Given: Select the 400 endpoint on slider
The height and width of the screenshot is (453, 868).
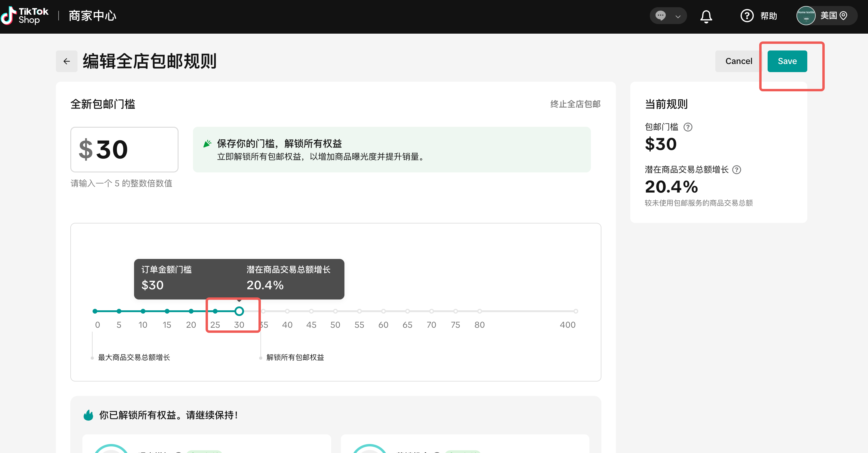Looking at the screenshot, I should coord(576,311).
